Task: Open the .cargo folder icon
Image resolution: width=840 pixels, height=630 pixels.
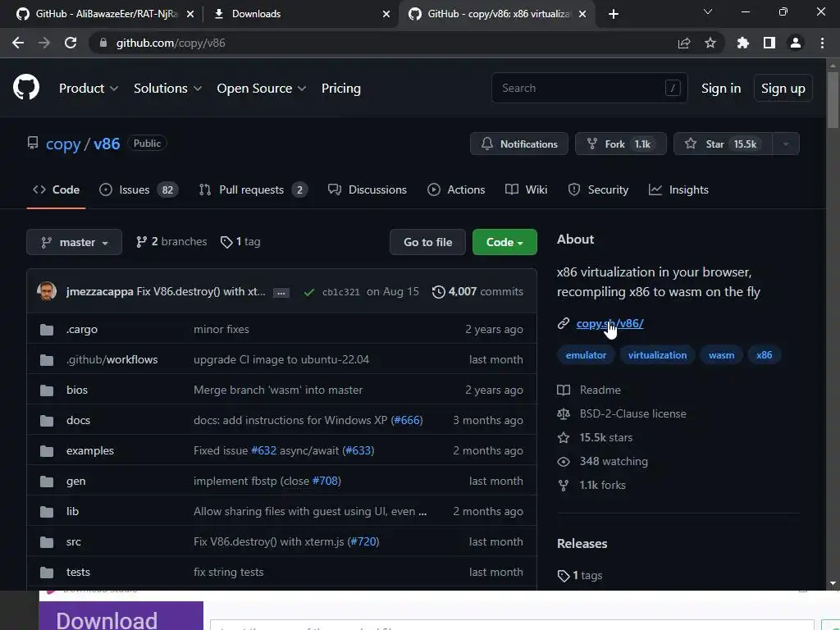Action: 47,330
